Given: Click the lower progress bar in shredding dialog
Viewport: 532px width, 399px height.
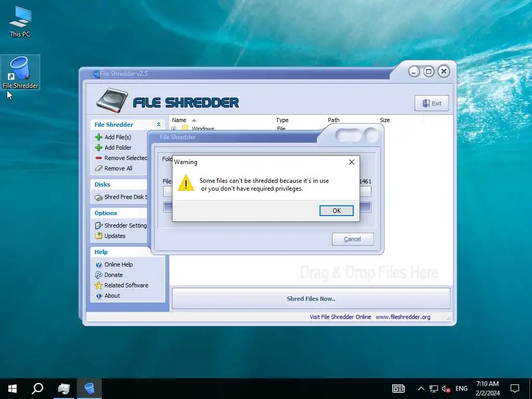Looking at the screenshot, I should click(267, 207).
